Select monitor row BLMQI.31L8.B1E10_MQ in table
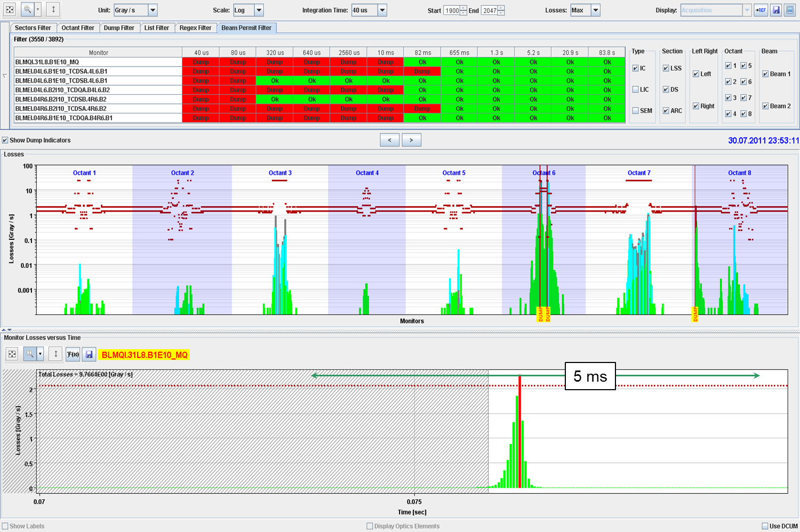 (98, 62)
